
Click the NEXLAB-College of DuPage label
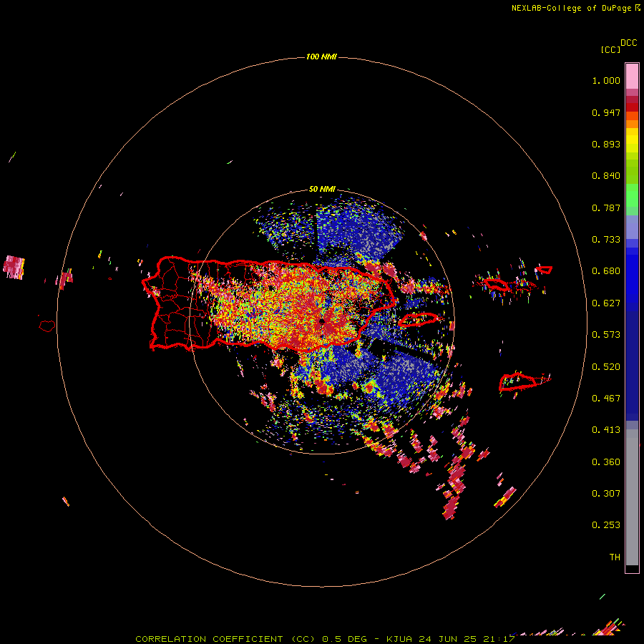click(x=571, y=8)
